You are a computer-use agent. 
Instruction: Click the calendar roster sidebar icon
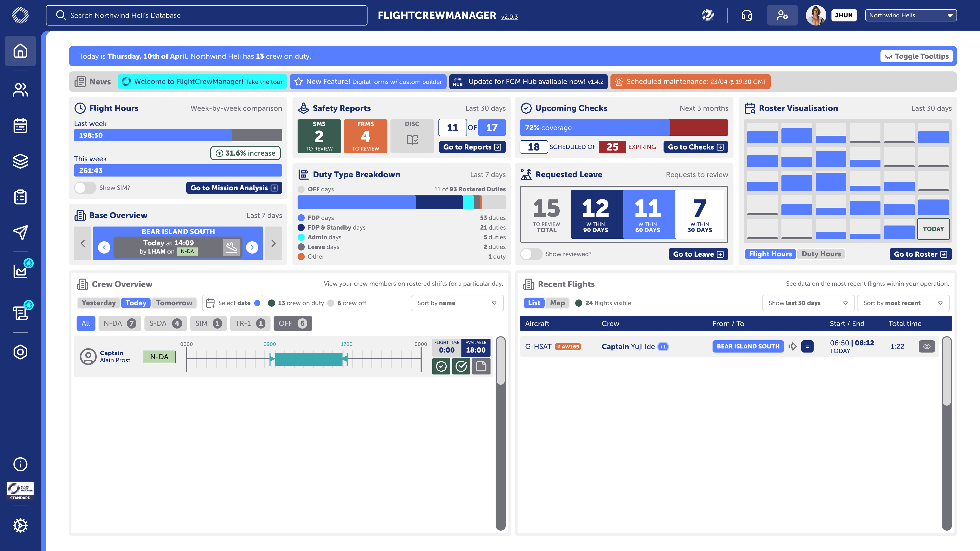[20, 126]
